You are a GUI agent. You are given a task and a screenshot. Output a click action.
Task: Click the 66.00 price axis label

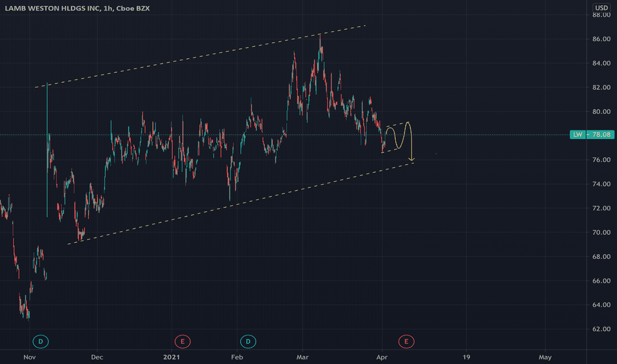pos(601,281)
